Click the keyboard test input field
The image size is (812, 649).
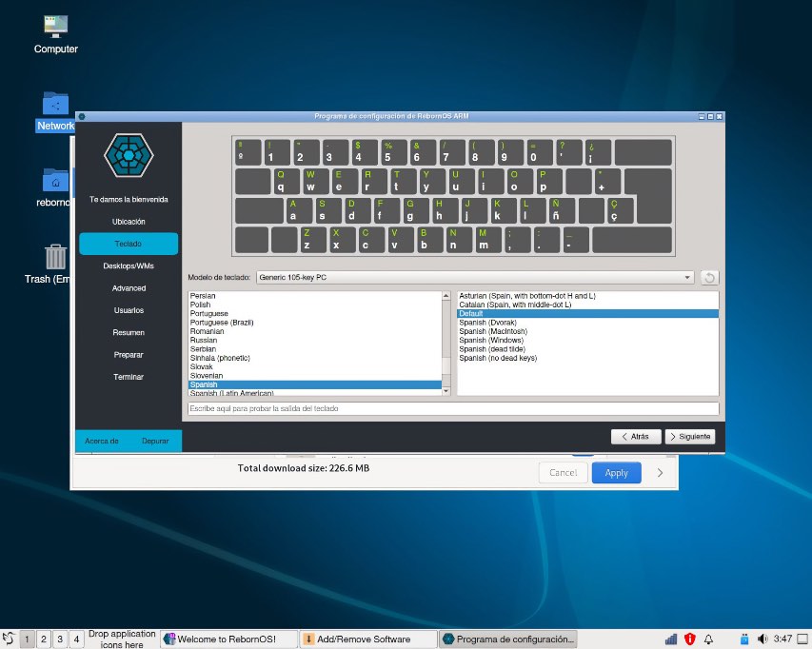(453, 409)
